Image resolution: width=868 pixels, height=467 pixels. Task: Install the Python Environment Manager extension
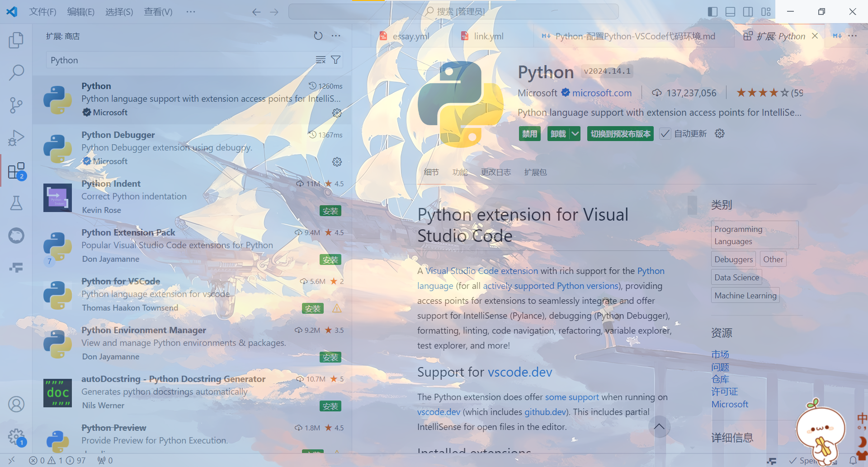pyautogui.click(x=330, y=358)
